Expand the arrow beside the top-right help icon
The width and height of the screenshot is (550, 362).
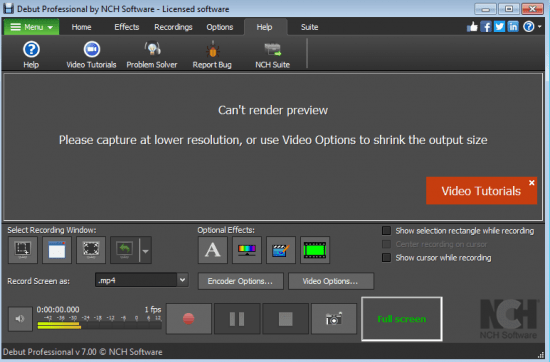[539, 27]
